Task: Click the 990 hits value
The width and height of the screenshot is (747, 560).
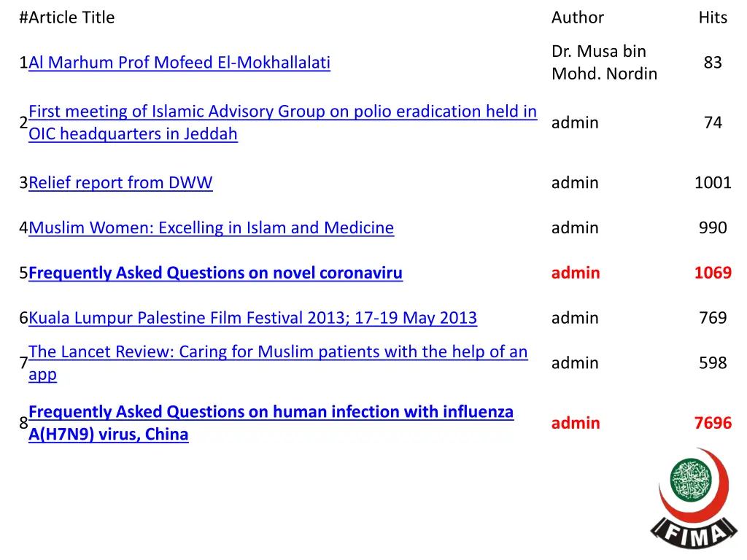Action: coord(713,228)
